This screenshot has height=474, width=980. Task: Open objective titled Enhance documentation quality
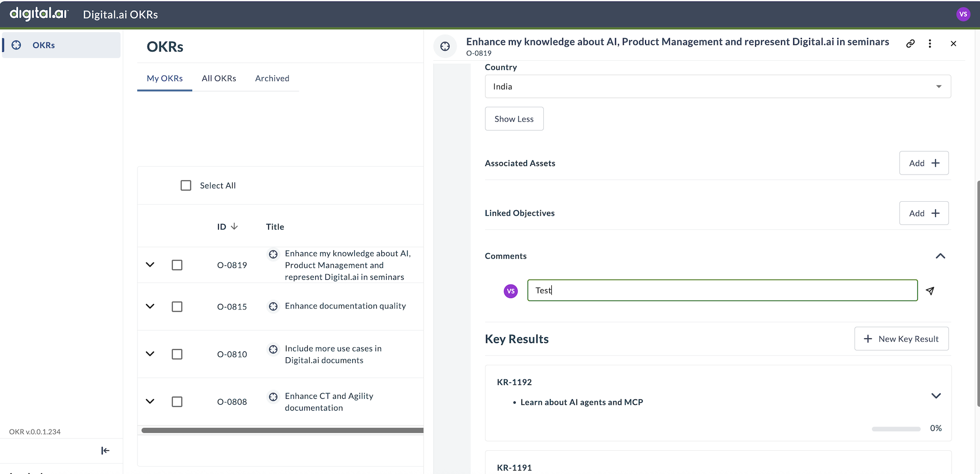click(x=345, y=306)
